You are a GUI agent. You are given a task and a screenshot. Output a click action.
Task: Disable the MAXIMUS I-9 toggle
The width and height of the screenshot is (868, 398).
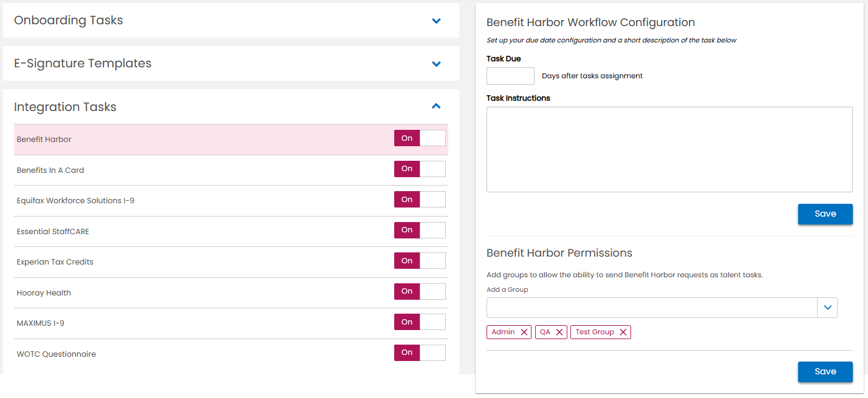[420, 322]
